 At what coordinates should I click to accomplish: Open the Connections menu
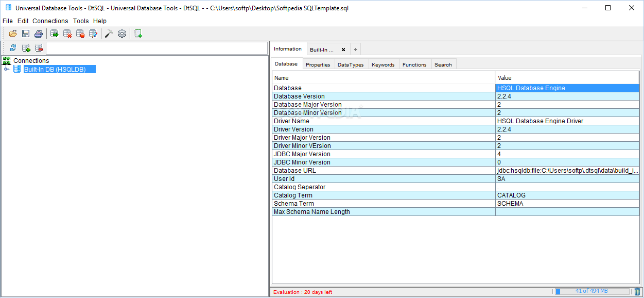point(50,21)
